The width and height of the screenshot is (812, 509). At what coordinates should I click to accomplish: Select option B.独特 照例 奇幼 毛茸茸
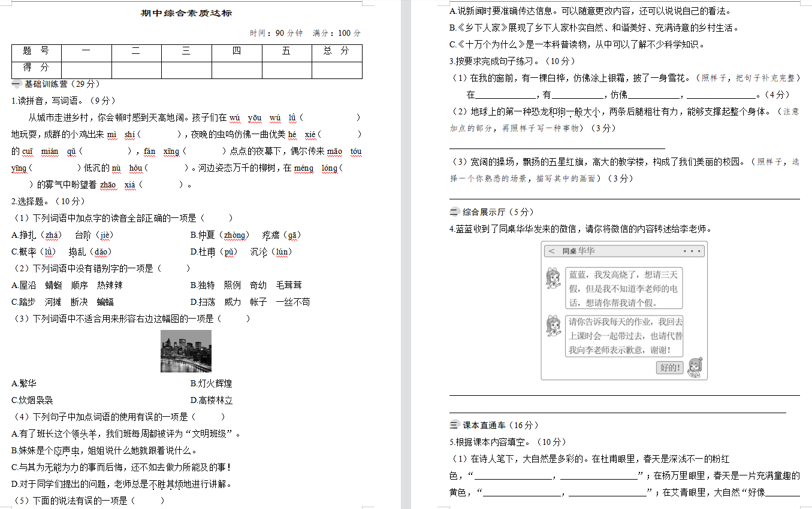tap(246, 286)
